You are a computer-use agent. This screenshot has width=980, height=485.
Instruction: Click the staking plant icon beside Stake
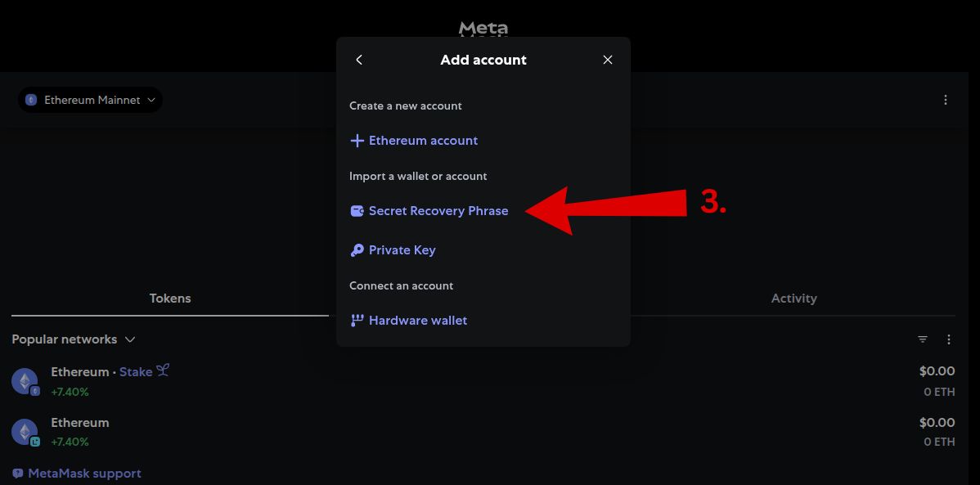(164, 370)
